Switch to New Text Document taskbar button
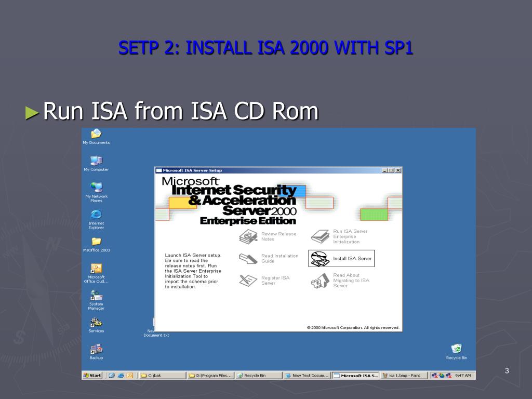The height and width of the screenshot is (399, 532). (x=307, y=376)
